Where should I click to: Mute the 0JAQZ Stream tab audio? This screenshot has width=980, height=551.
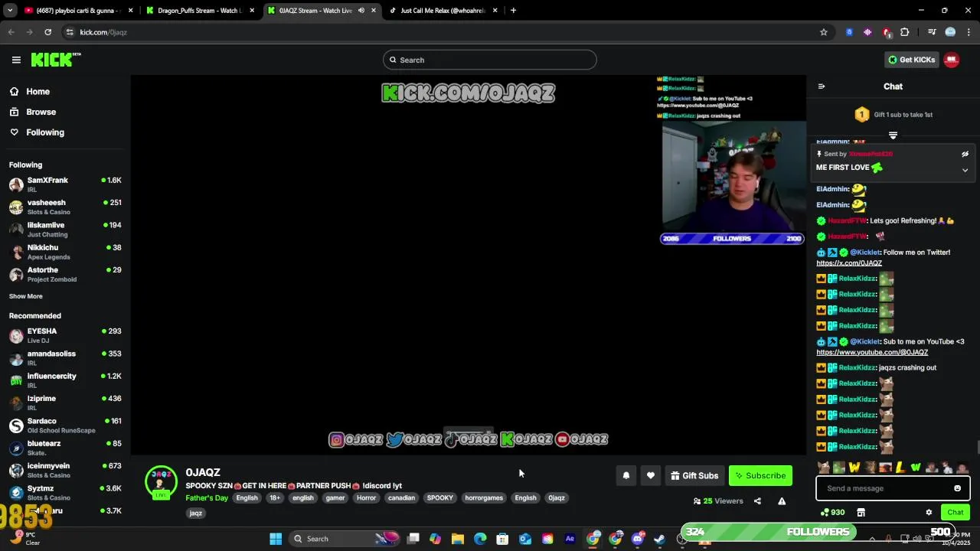coord(361,11)
